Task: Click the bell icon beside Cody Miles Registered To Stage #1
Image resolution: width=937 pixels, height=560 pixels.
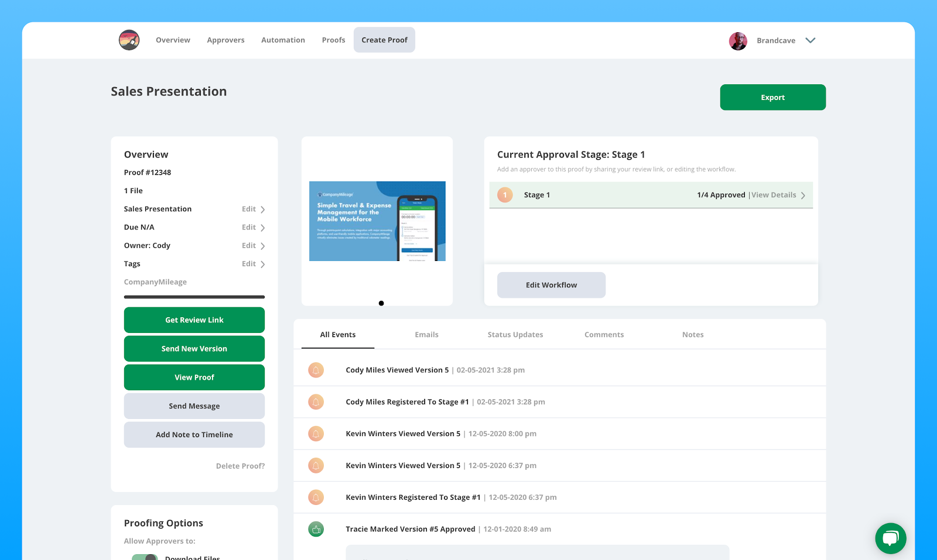Action: 316,402
